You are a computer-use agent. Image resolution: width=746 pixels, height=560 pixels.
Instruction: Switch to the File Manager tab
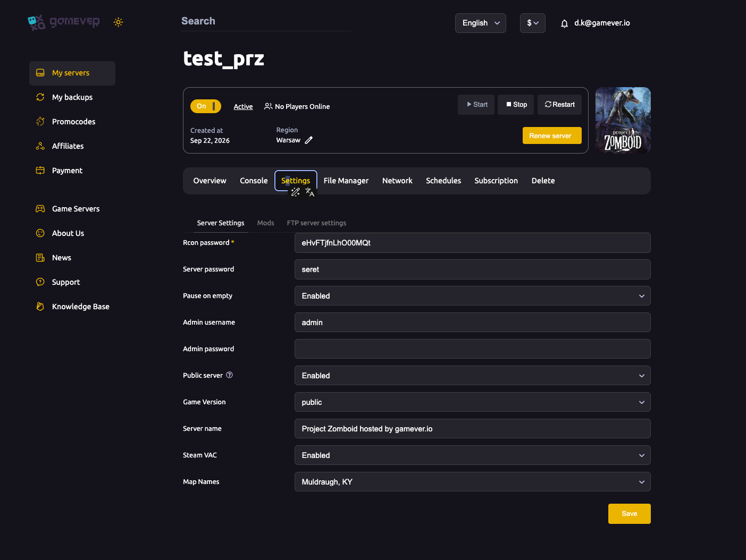(x=346, y=181)
